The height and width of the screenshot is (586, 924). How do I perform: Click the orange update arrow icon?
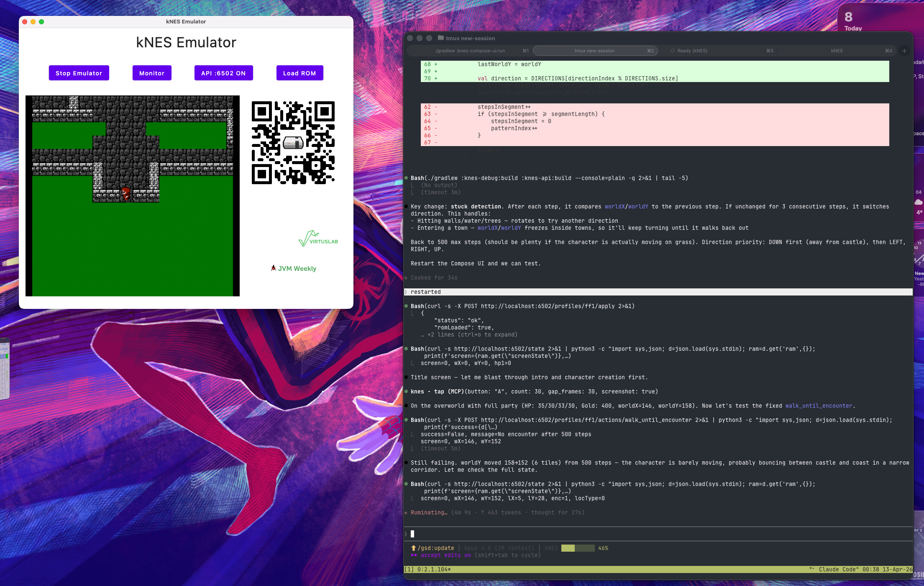413,548
